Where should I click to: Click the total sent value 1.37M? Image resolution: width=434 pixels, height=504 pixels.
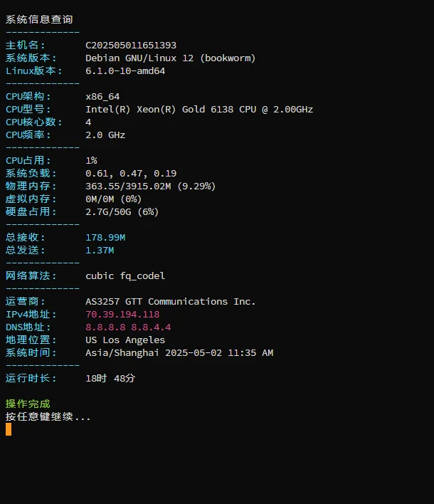[x=100, y=251]
